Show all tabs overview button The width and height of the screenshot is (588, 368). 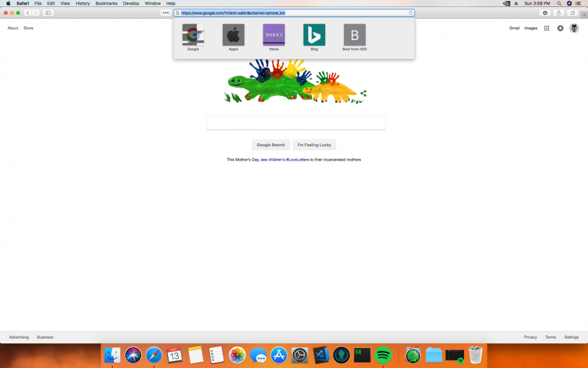click(572, 13)
